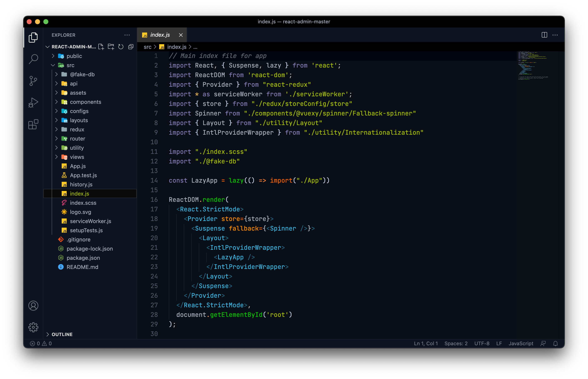The image size is (588, 379).
Task: Open the Manage gear menu
Action: [33, 327]
